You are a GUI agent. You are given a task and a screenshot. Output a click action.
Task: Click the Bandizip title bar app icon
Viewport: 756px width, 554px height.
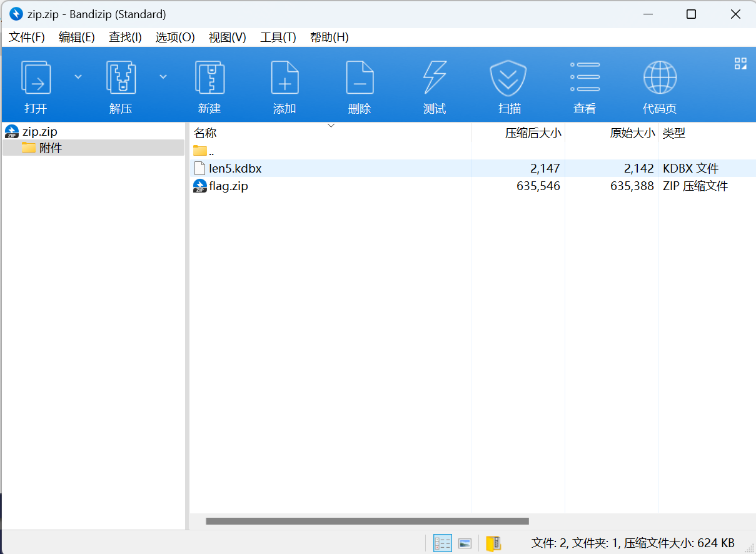(16, 14)
